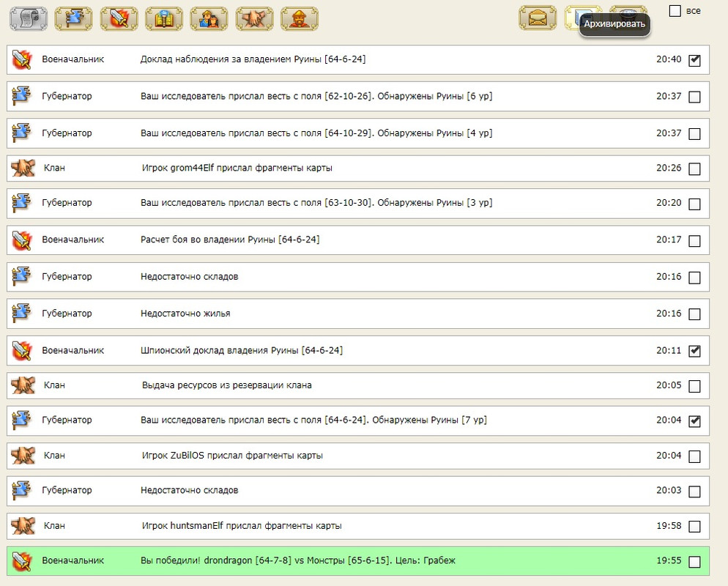Open message about Руины [6 ур] discovery
Viewport: 728px width, 586px height.
pos(316,96)
